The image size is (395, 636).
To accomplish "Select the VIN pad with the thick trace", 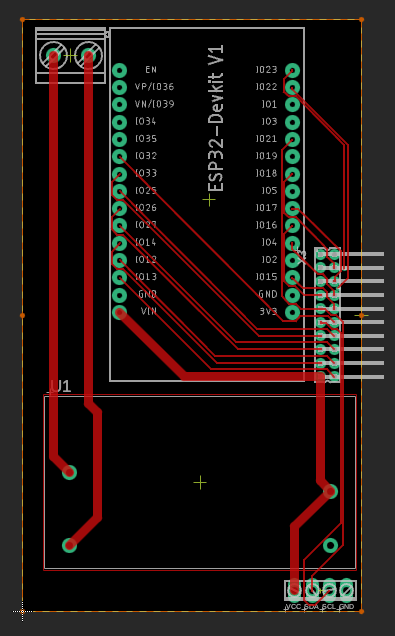I will [x=119, y=312].
